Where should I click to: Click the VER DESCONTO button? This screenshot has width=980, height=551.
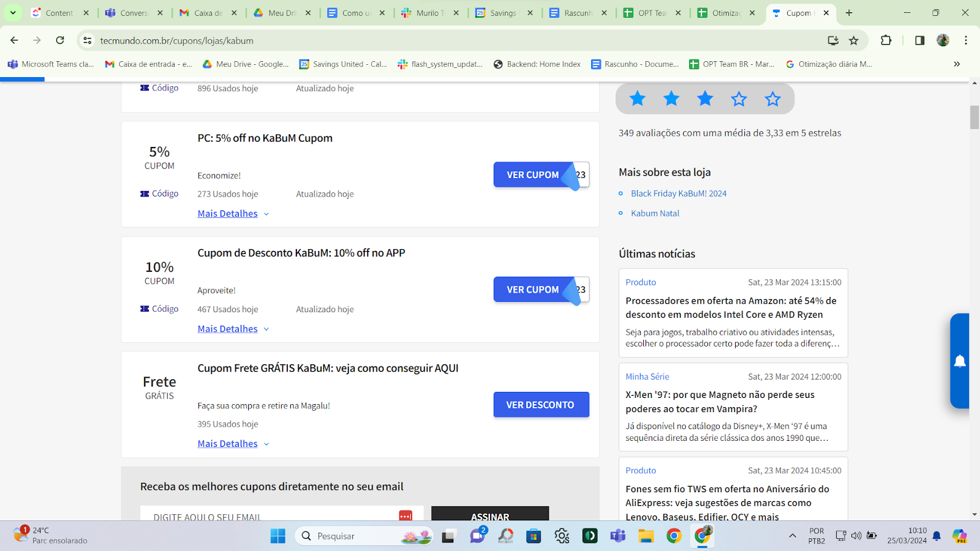click(541, 405)
